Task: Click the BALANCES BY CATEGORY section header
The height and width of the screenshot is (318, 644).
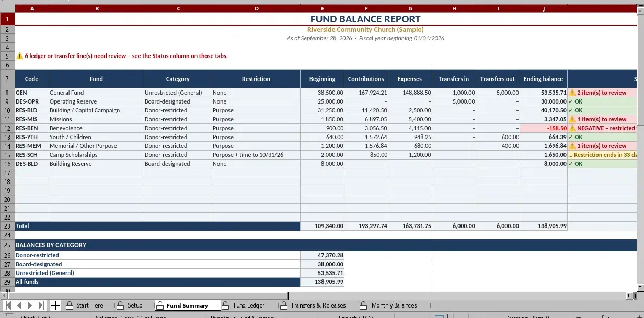Action: pyautogui.click(x=326, y=245)
